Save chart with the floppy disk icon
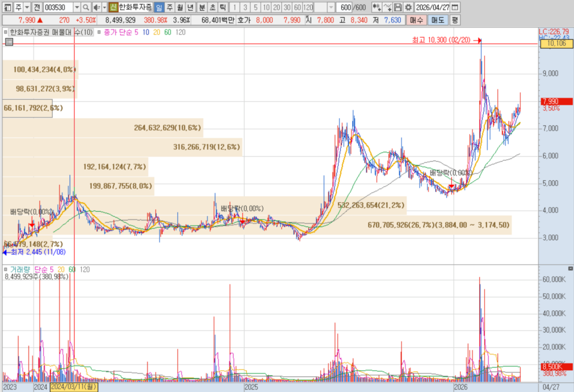The height and width of the screenshot is (392, 574). (398, 7)
